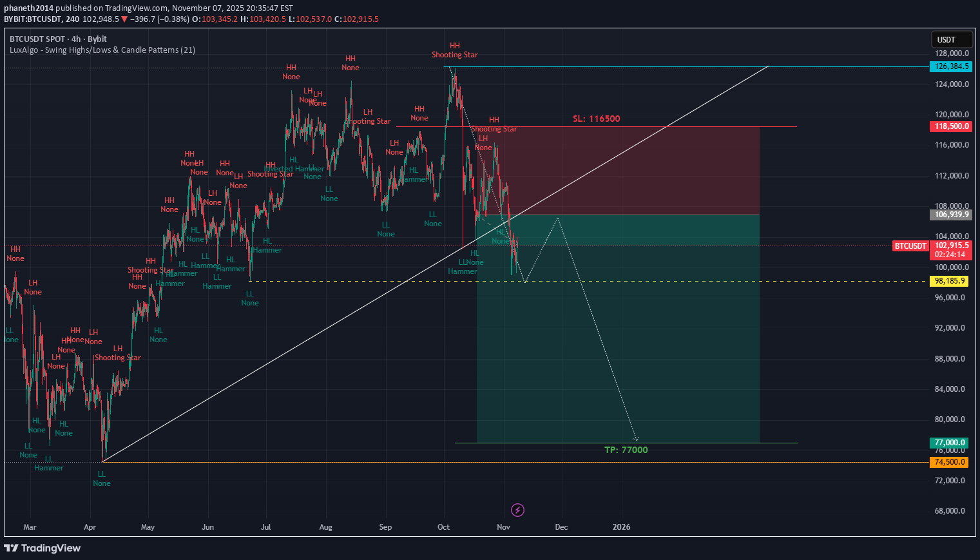Select the SL: 116500 text label
980x560 pixels.
point(596,119)
